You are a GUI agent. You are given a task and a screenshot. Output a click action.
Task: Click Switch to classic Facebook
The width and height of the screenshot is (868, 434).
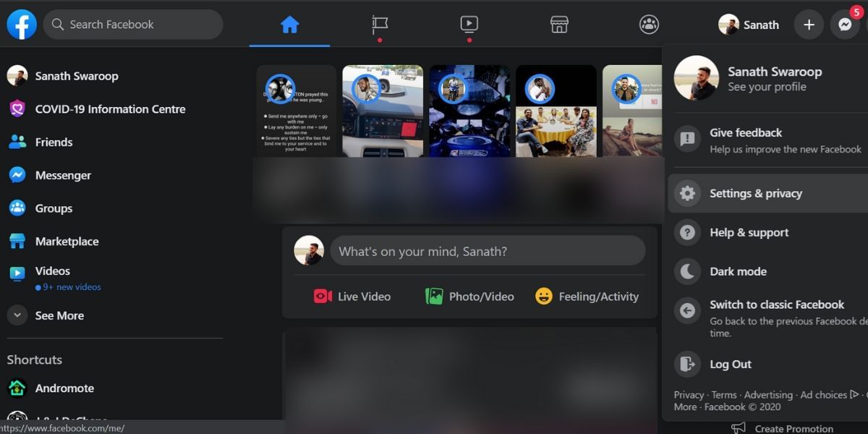pos(768,318)
